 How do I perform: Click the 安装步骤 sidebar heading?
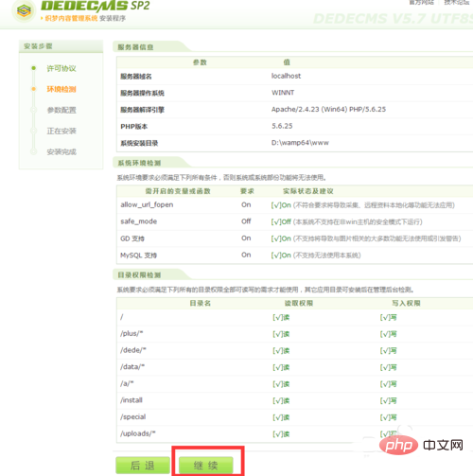coord(38,46)
